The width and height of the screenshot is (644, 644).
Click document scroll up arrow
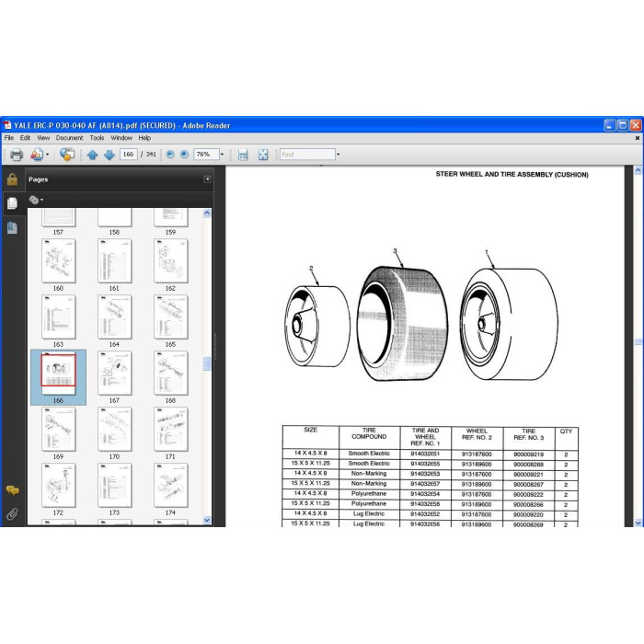click(638, 170)
